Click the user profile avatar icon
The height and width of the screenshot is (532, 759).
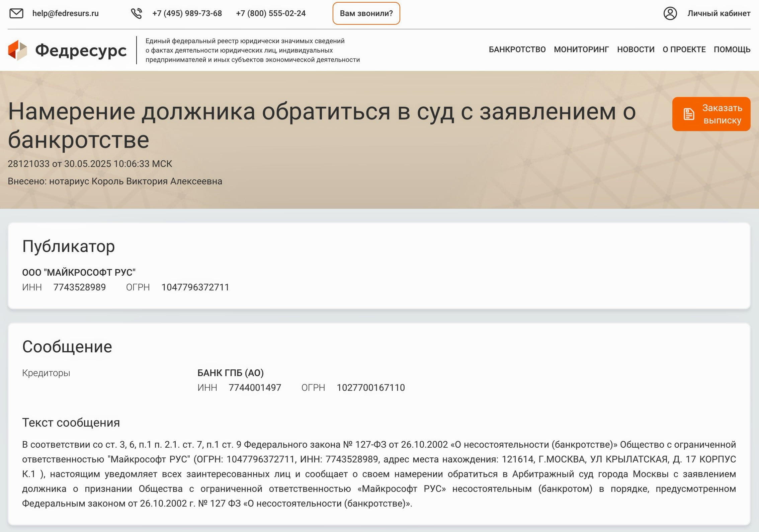670,13
